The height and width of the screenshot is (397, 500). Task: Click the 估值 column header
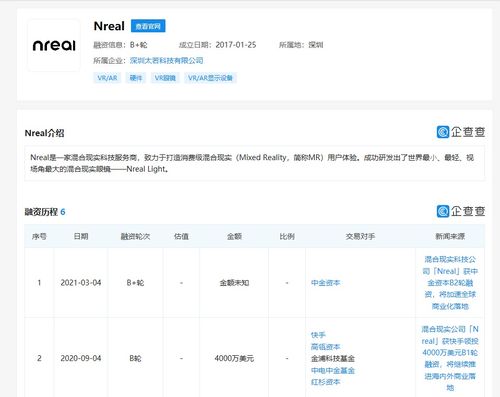pos(181,236)
